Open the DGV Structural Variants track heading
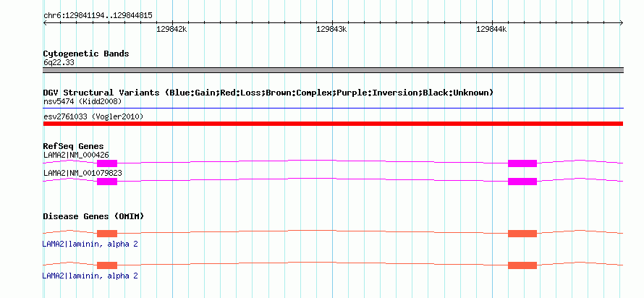This screenshot has width=644, height=298. coord(268,93)
